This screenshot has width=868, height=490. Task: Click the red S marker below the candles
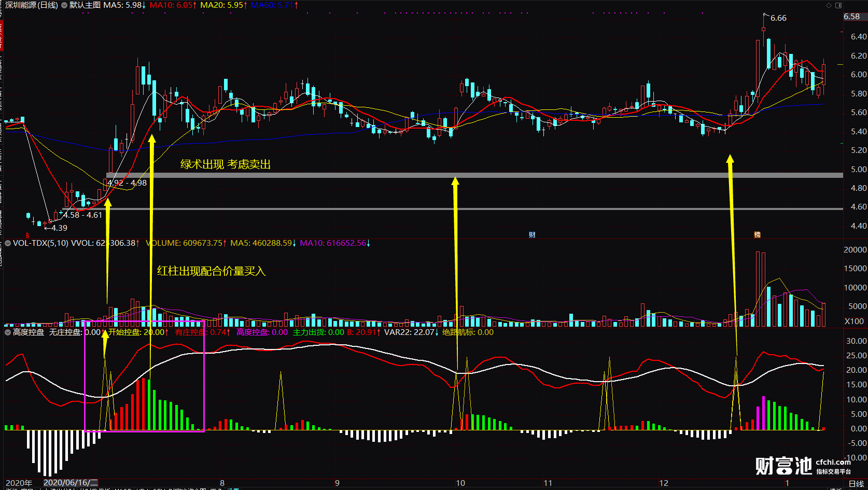coord(27,235)
